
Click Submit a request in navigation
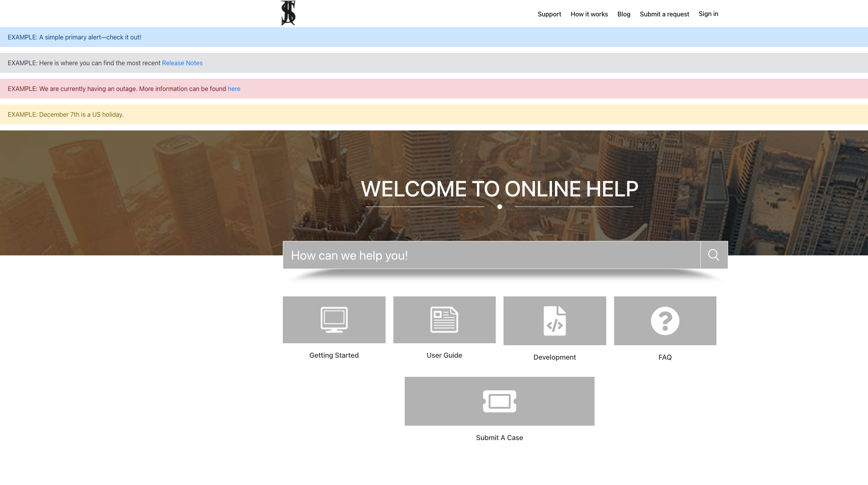pyautogui.click(x=664, y=14)
